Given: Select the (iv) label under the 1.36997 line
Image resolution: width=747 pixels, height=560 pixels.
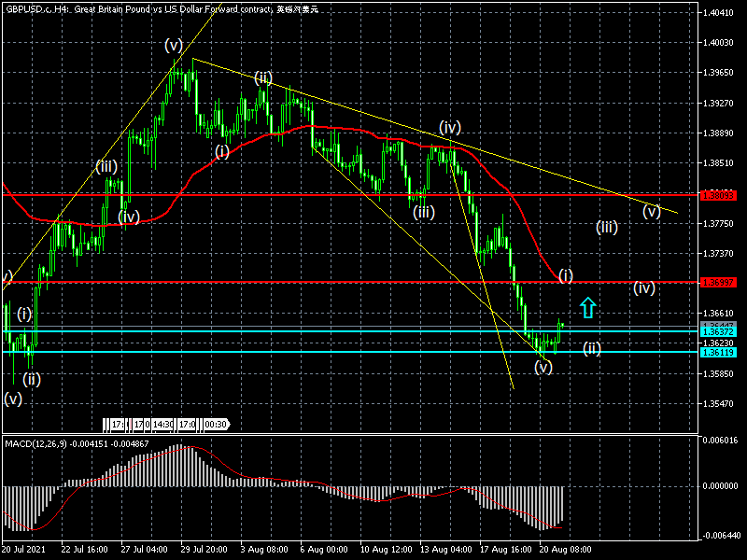Looking at the screenshot, I should 643,288.
